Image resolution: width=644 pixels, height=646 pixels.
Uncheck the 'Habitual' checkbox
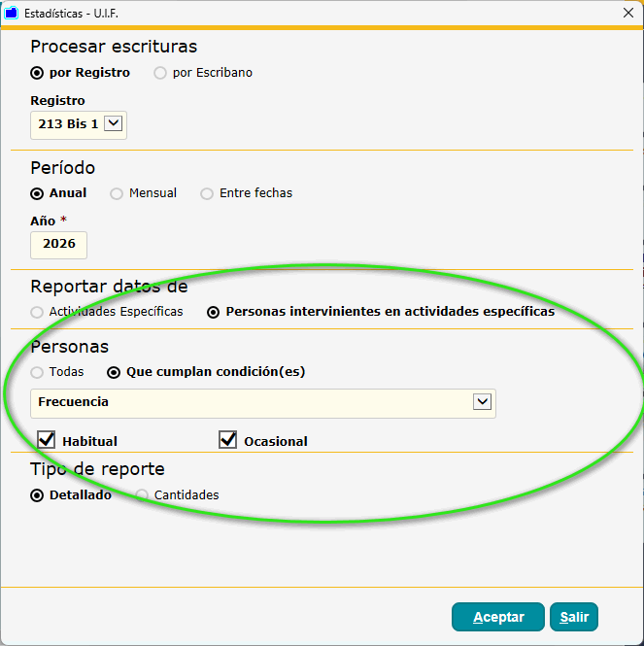[x=47, y=440]
